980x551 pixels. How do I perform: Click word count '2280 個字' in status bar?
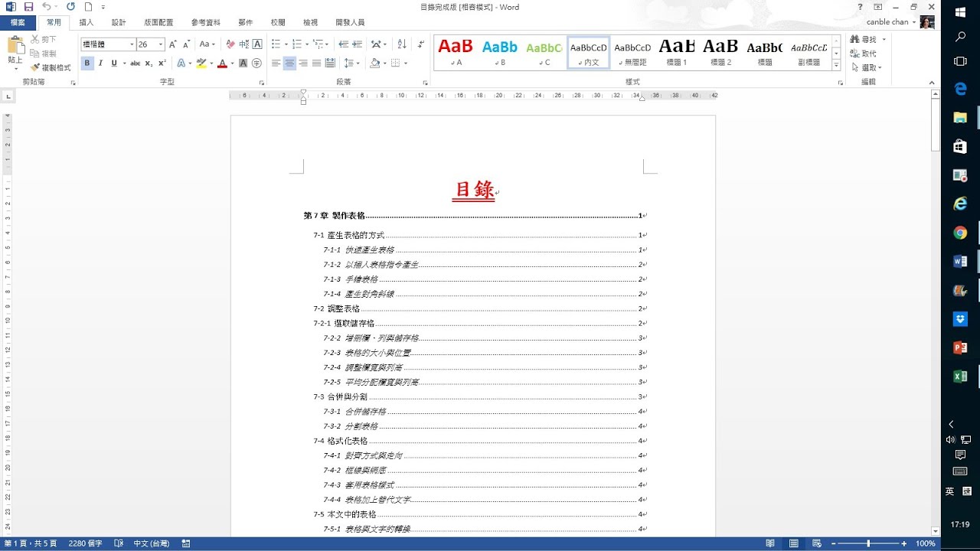tap(85, 543)
